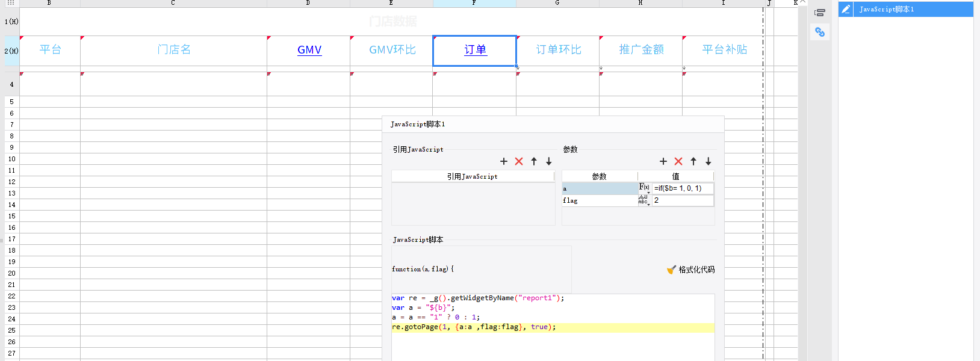Image resolution: width=980 pixels, height=361 pixels.
Task: Select the GMV hyperlink header cell
Action: tap(308, 51)
